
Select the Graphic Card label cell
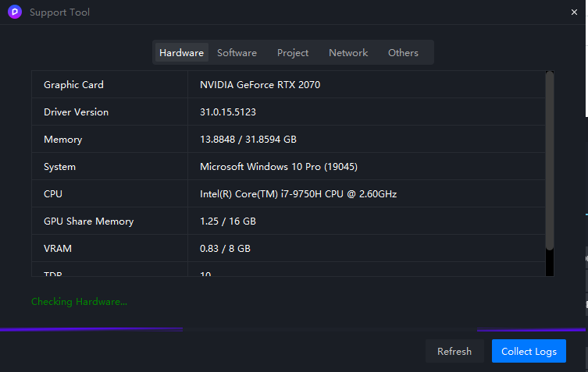click(109, 85)
